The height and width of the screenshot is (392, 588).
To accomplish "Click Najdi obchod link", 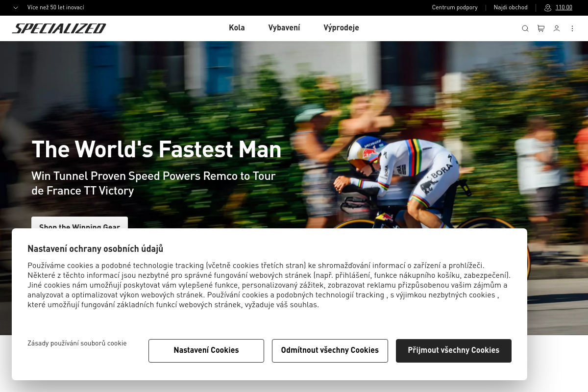I will [x=511, y=8].
